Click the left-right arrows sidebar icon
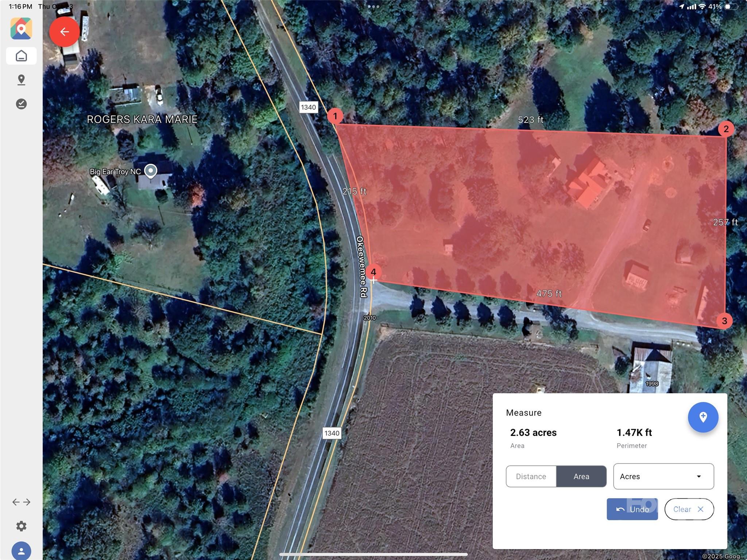The image size is (747, 560). click(x=21, y=502)
